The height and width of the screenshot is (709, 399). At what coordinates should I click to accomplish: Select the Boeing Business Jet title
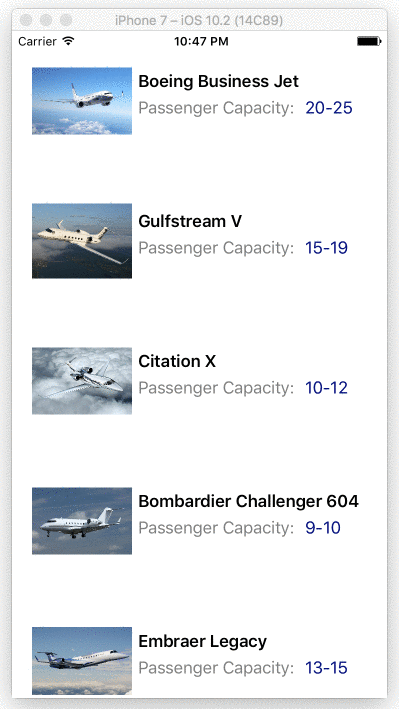[218, 81]
